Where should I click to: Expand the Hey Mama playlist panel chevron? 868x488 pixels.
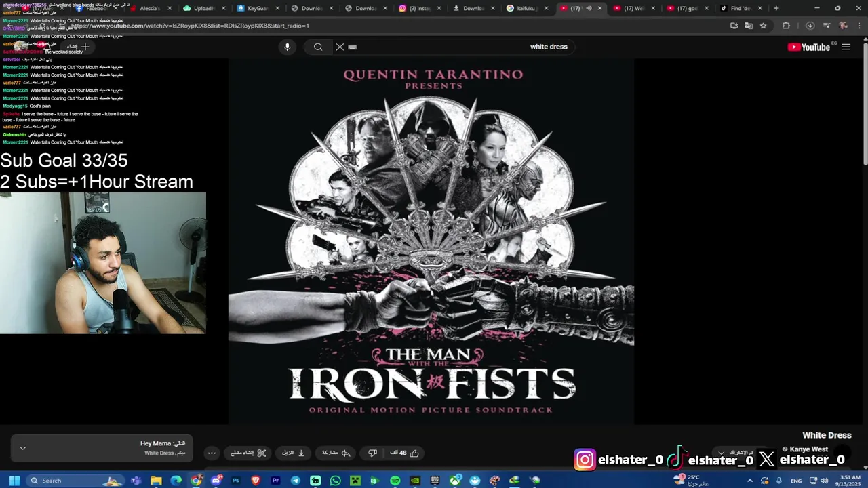pyautogui.click(x=22, y=448)
